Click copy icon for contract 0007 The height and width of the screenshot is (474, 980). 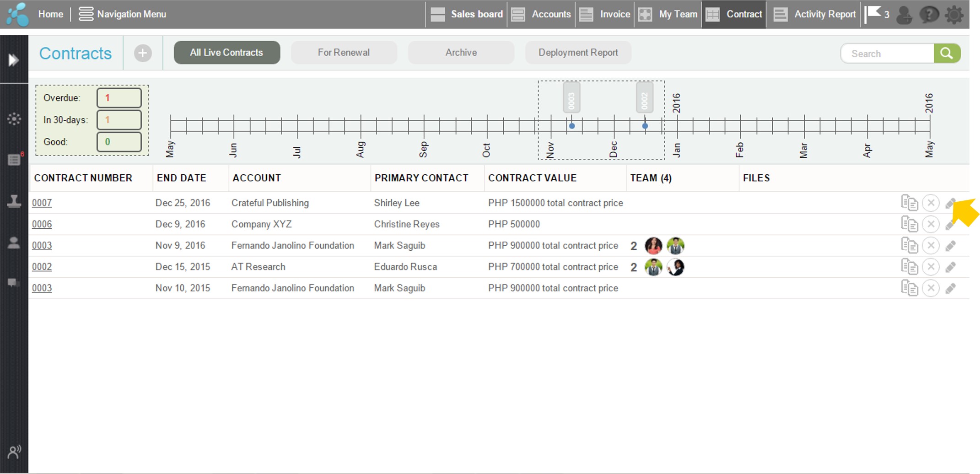click(909, 203)
